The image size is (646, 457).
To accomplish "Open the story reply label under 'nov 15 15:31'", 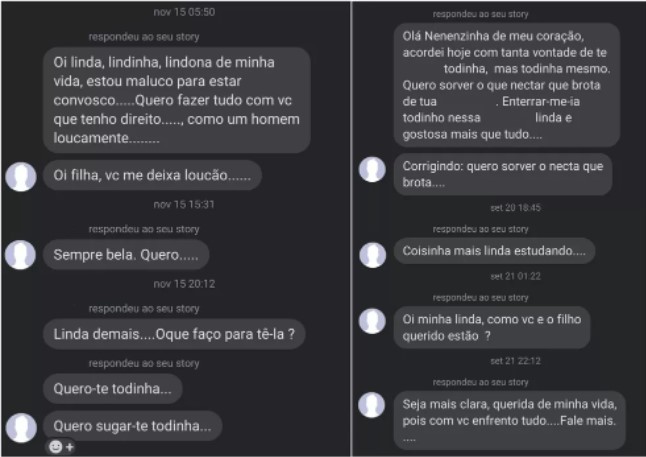I will [x=144, y=229].
